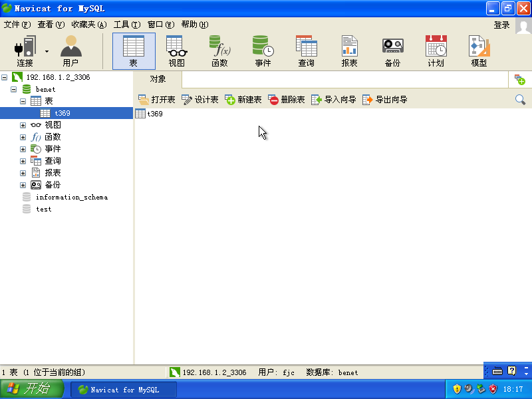
Task: Expand the 报表 tree node
Action: pyautogui.click(x=23, y=173)
